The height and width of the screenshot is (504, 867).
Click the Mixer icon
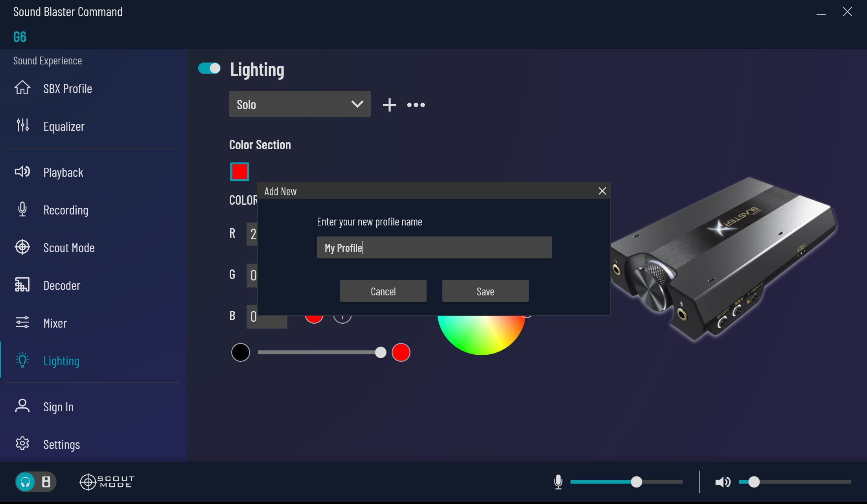pos(22,322)
